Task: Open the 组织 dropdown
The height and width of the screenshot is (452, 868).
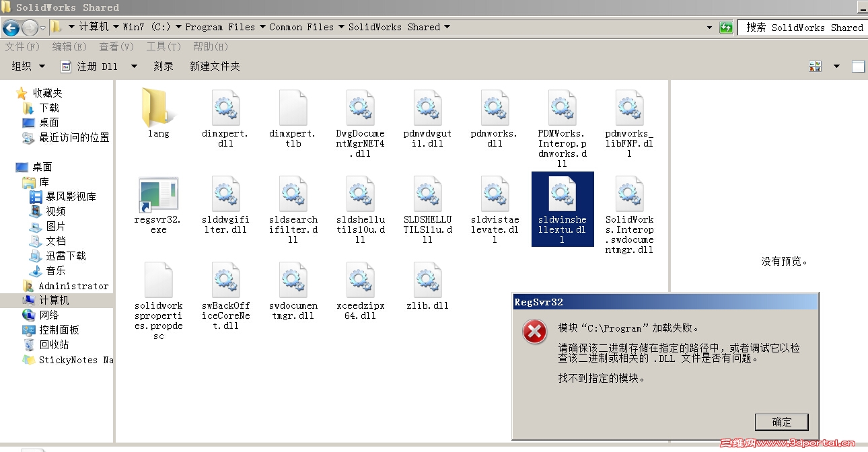Action: pyautogui.click(x=28, y=66)
